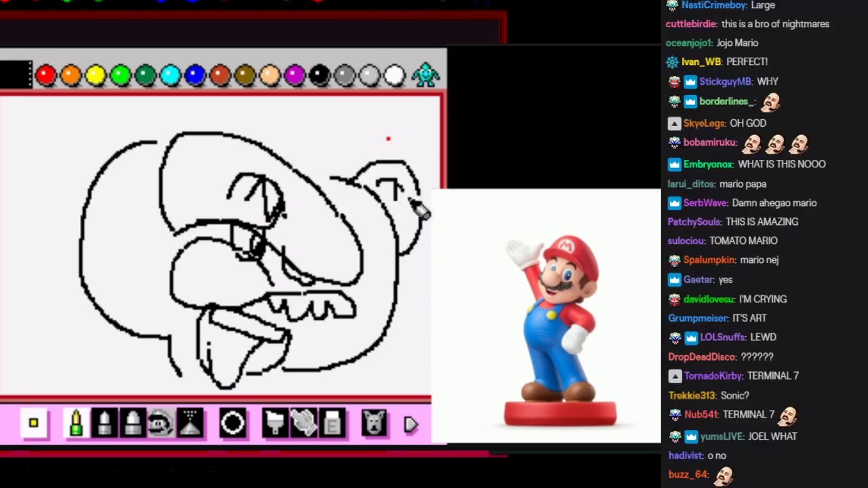
Task: Pick the dark brown color ball
Action: pos(245,75)
